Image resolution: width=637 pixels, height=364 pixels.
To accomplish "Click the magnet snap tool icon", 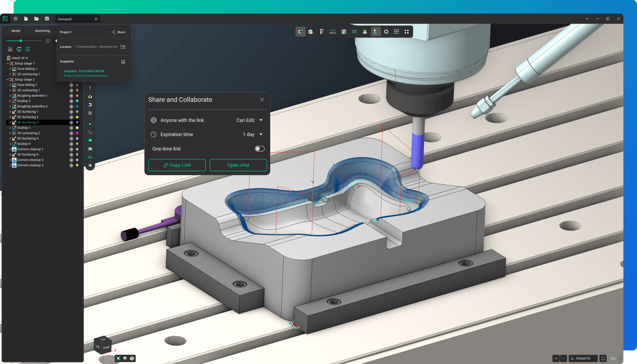I will (300, 32).
